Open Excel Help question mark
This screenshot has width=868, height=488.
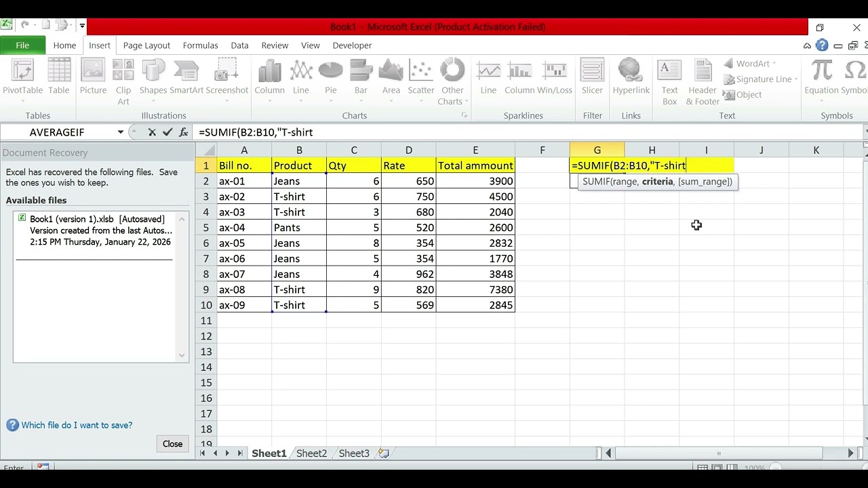click(x=822, y=45)
